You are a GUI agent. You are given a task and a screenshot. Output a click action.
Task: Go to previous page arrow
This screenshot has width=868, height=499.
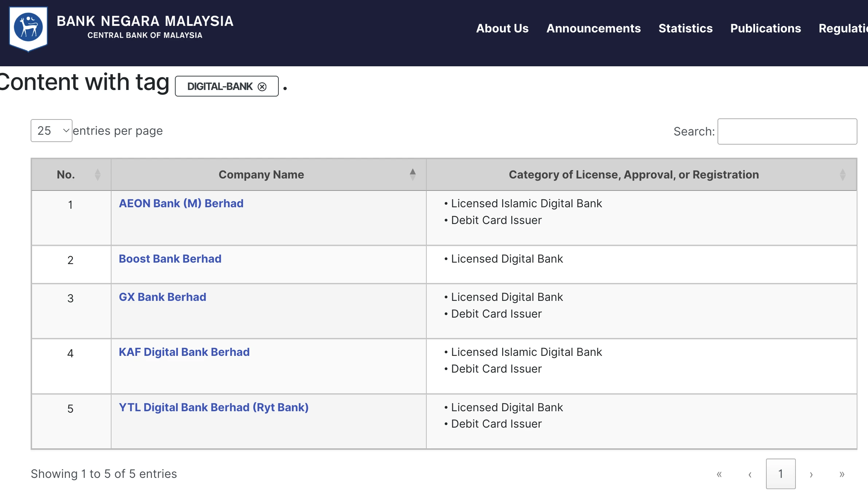tap(750, 474)
